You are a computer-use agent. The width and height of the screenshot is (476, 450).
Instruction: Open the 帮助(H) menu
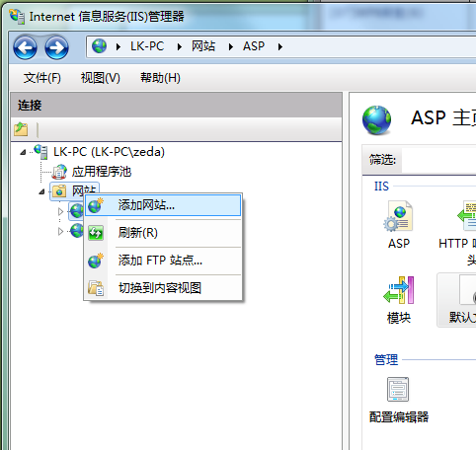pos(160,78)
